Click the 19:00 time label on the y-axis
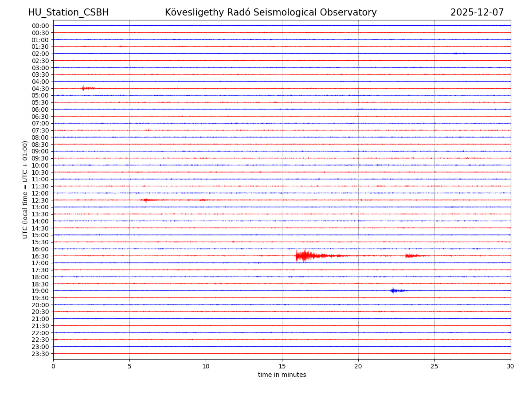The width and height of the screenshot is (532, 399). click(x=40, y=291)
